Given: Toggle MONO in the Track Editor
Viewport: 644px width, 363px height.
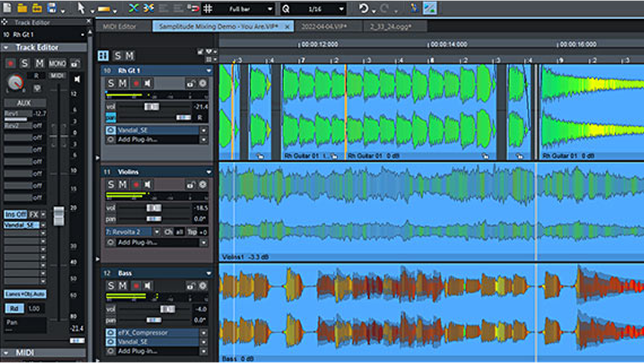Looking at the screenshot, I should click(57, 63).
